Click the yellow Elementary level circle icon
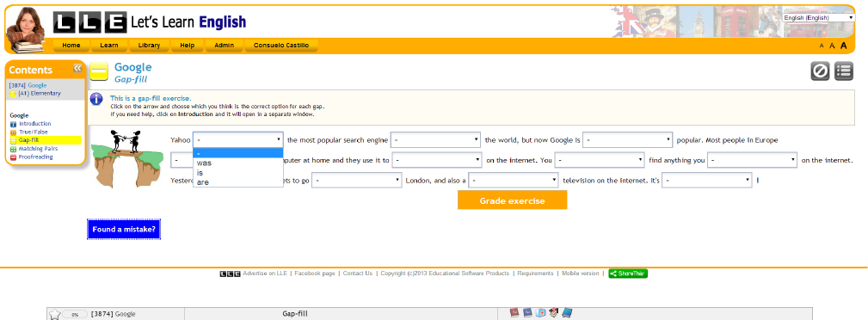868x320 pixels. click(x=13, y=94)
